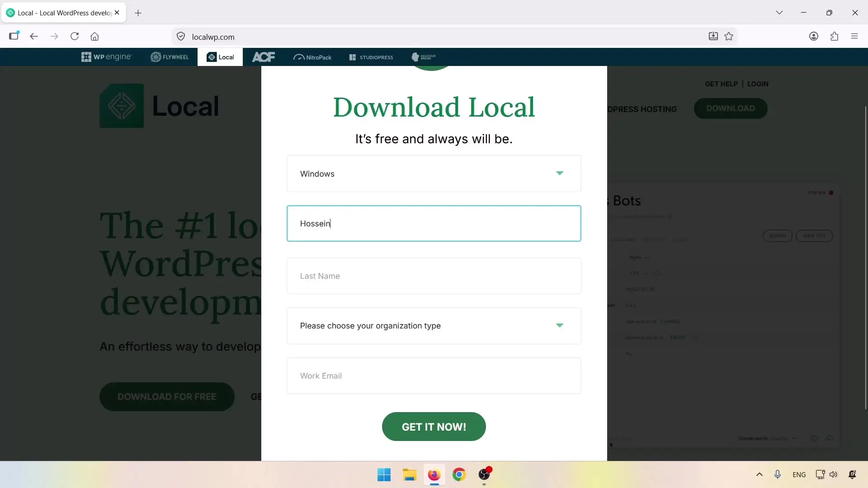Screen dimensions: 868x488
Task: Click into the Last Name field
Action: point(434,276)
